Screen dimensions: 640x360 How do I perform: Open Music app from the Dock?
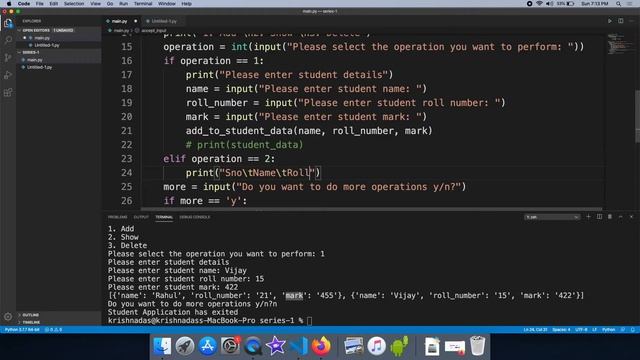click(376, 346)
